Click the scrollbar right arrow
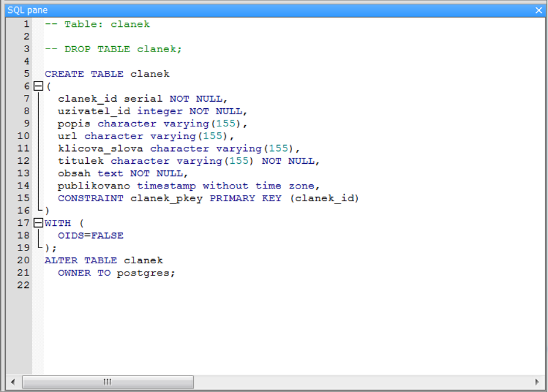Viewport: 548px width, 392px height. [x=537, y=382]
